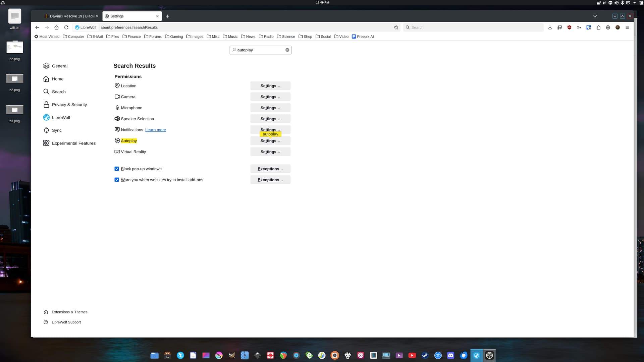644x362 pixels.
Task: Open the Downloads panel icon
Action: (x=550, y=27)
